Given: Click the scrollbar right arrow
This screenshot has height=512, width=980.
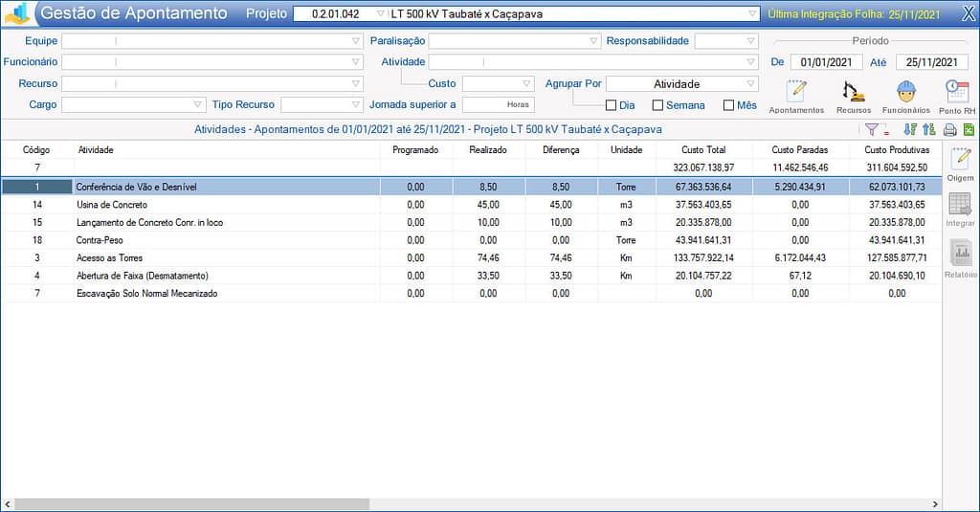Looking at the screenshot, I should coord(935,504).
